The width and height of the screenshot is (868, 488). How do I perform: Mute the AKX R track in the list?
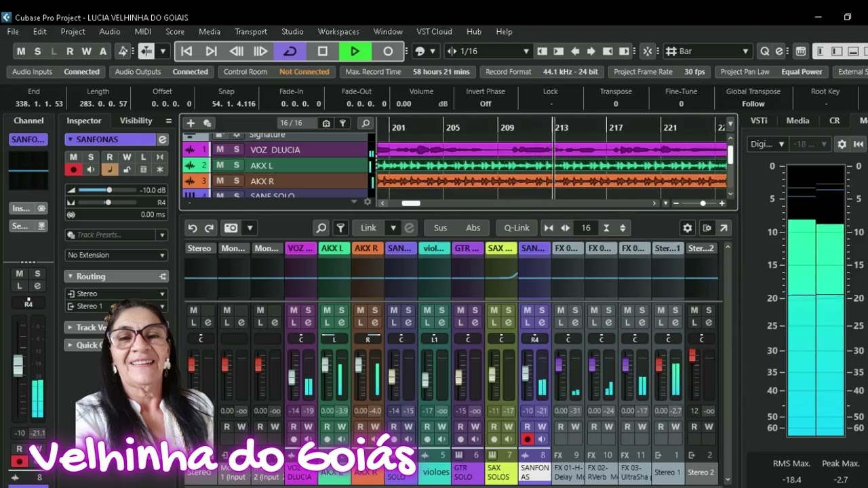[220, 181]
